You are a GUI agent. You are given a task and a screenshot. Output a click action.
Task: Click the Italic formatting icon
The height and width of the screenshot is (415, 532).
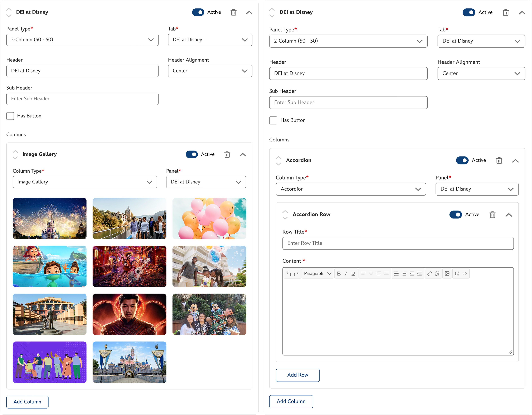click(346, 274)
